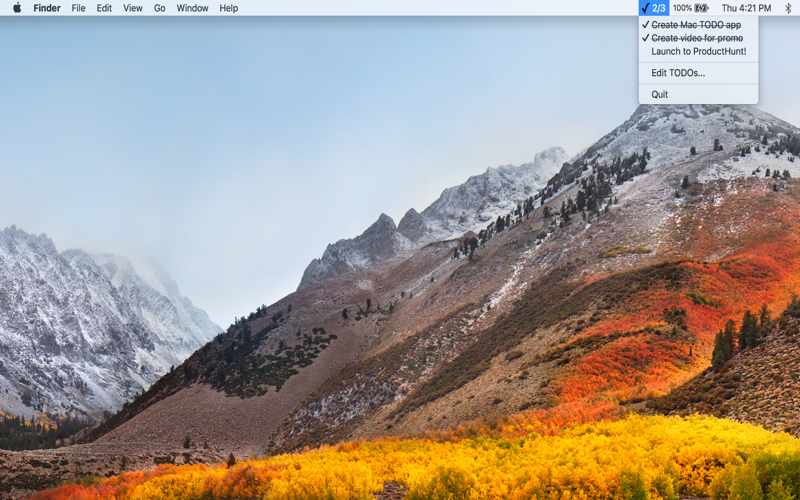Open the Window menu
This screenshot has height=500, width=800.
(192, 8)
